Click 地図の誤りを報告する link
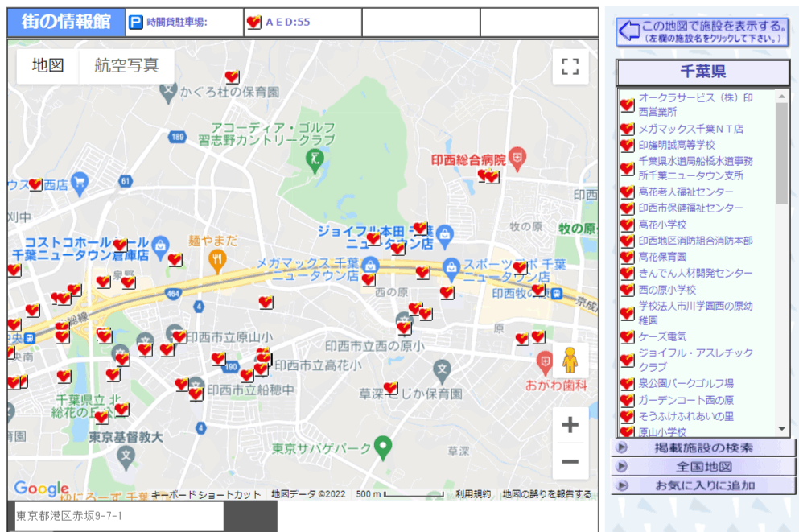The height and width of the screenshot is (532, 799). 547,494
